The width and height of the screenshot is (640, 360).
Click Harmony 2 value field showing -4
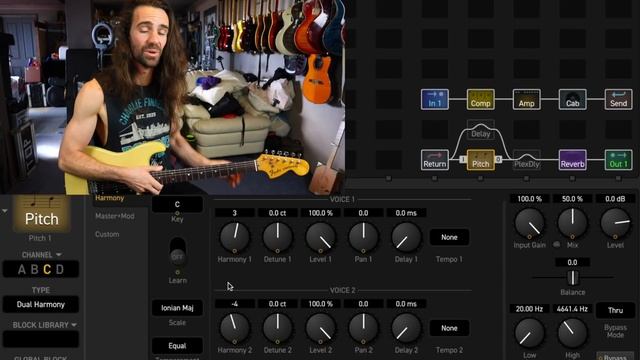click(234, 304)
